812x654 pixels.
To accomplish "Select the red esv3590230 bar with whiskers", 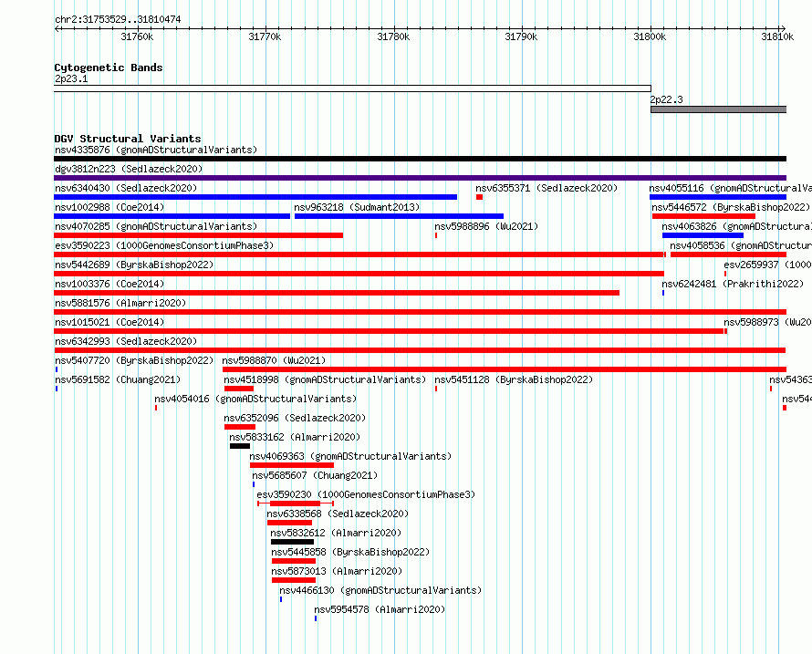I will point(296,503).
